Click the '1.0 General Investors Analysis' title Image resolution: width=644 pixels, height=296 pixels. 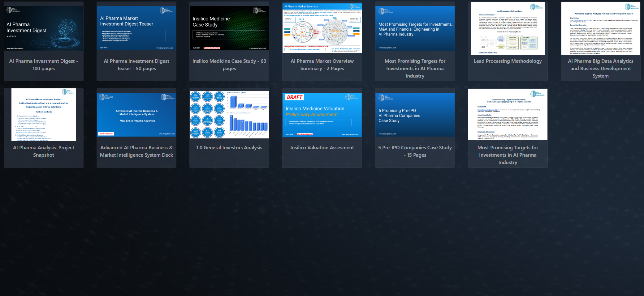coord(229,148)
